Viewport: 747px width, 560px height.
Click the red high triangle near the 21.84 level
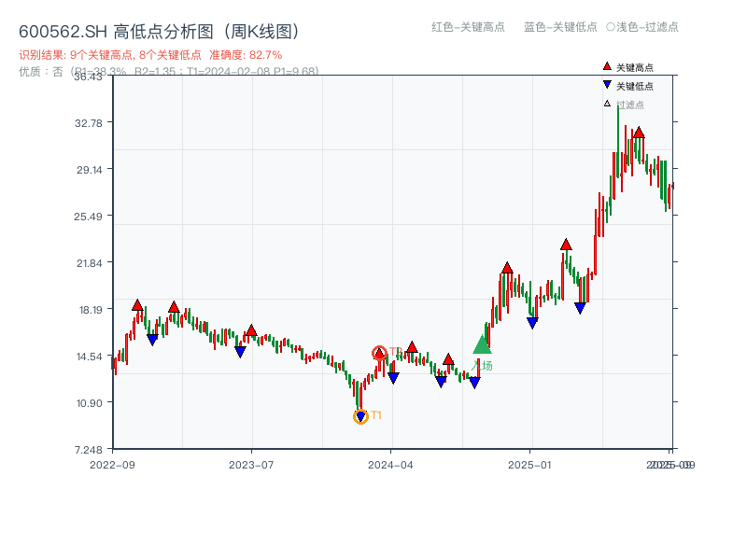(507, 268)
